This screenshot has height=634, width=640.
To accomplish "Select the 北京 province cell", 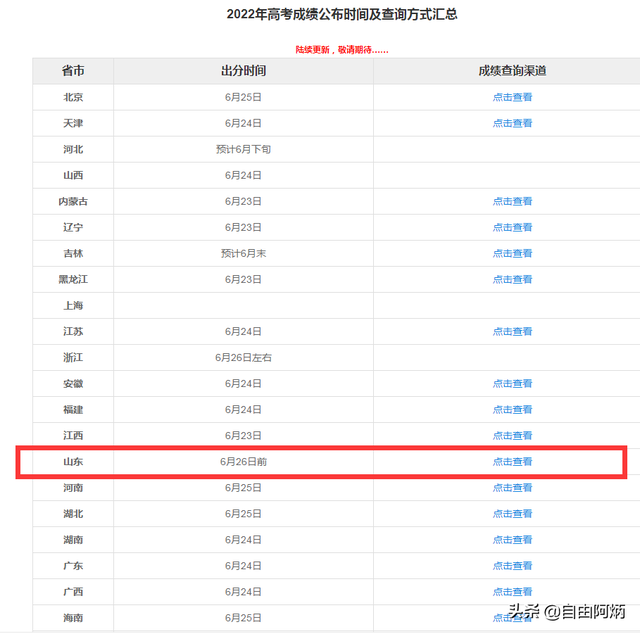I will 73,97.
